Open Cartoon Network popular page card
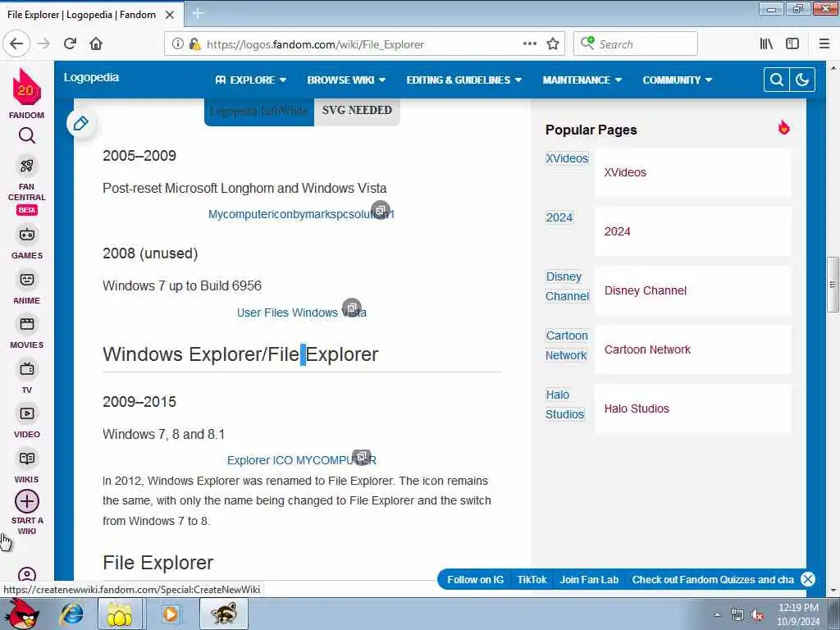840x630 pixels. (x=692, y=349)
